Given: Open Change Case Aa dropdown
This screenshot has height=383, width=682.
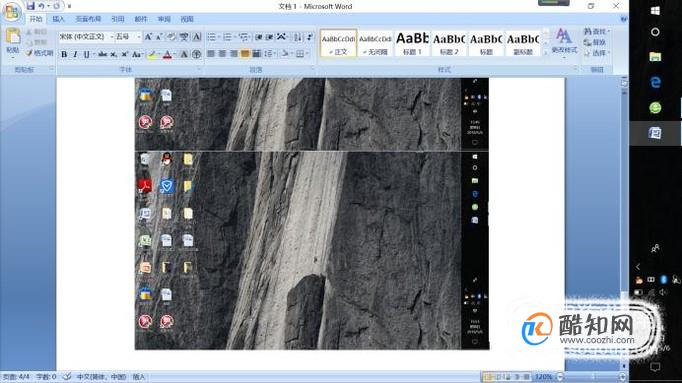Looking at the screenshot, I should (137, 54).
